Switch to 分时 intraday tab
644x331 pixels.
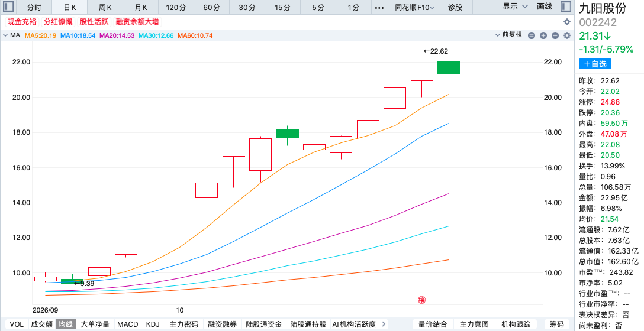tap(34, 7)
